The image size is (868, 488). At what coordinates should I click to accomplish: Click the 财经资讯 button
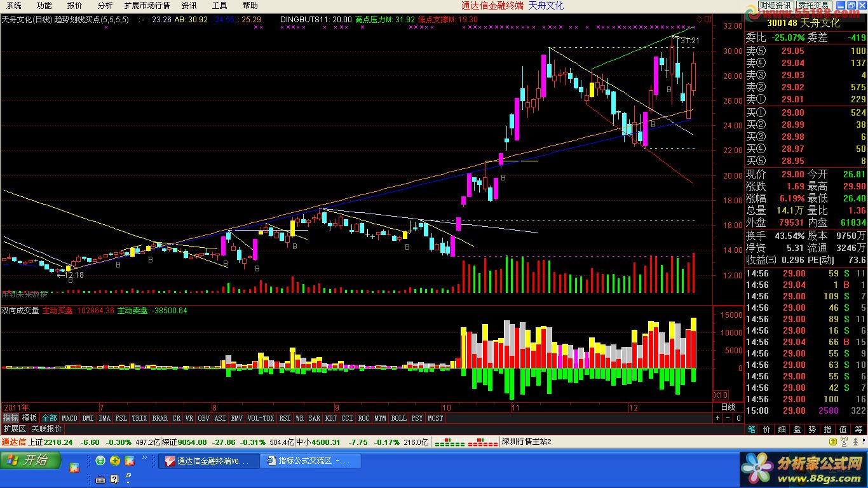point(775,6)
